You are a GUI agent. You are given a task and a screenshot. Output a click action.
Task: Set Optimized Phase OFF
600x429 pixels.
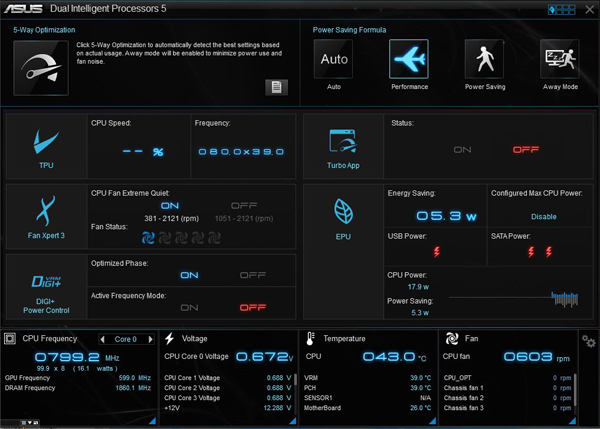click(x=253, y=276)
